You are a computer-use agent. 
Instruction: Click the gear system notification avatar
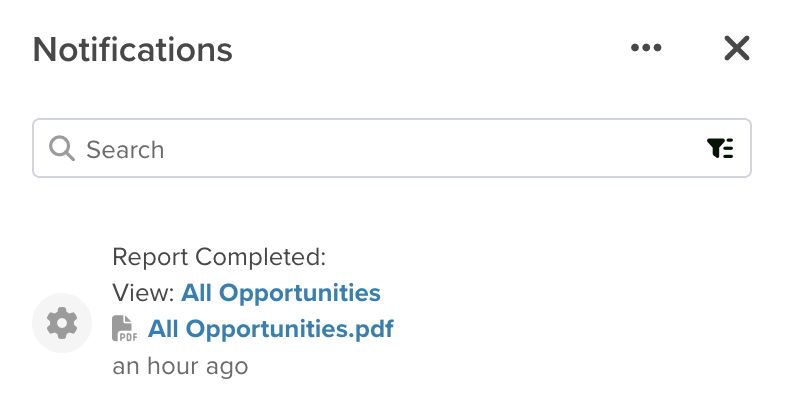tap(62, 323)
